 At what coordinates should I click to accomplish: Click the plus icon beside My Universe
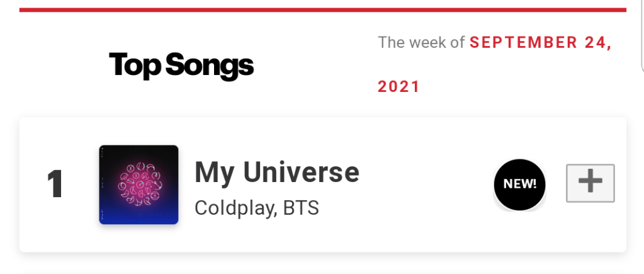[590, 183]
